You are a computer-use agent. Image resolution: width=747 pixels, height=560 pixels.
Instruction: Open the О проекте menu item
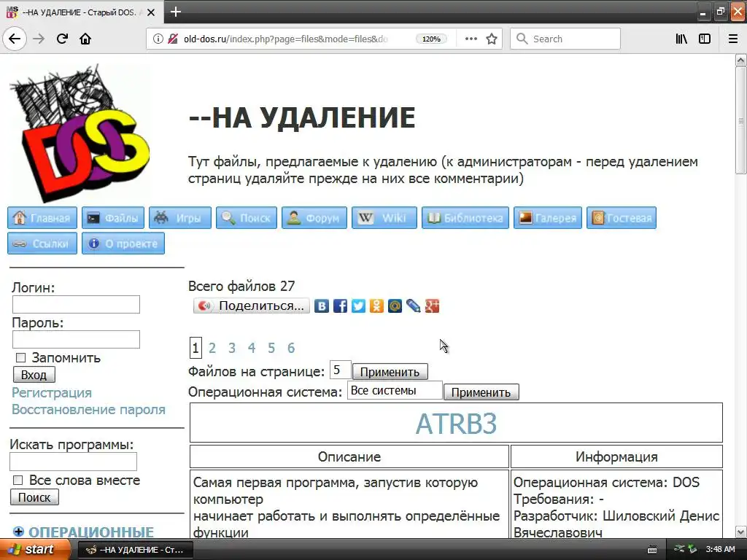click(x=123, y=244)
